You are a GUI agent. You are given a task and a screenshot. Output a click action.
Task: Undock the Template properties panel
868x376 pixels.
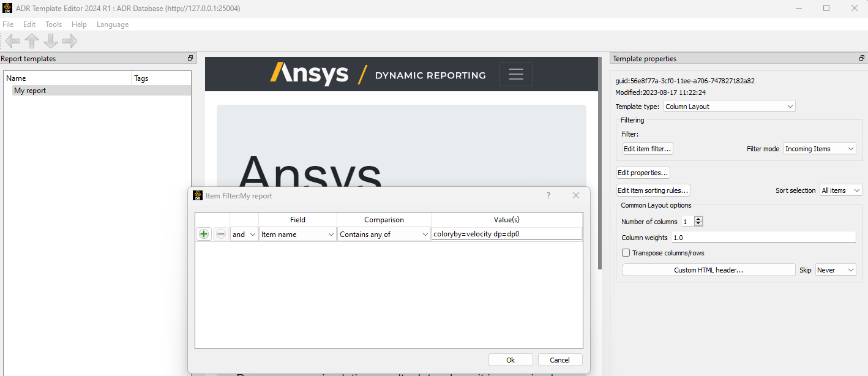[862, 58]
